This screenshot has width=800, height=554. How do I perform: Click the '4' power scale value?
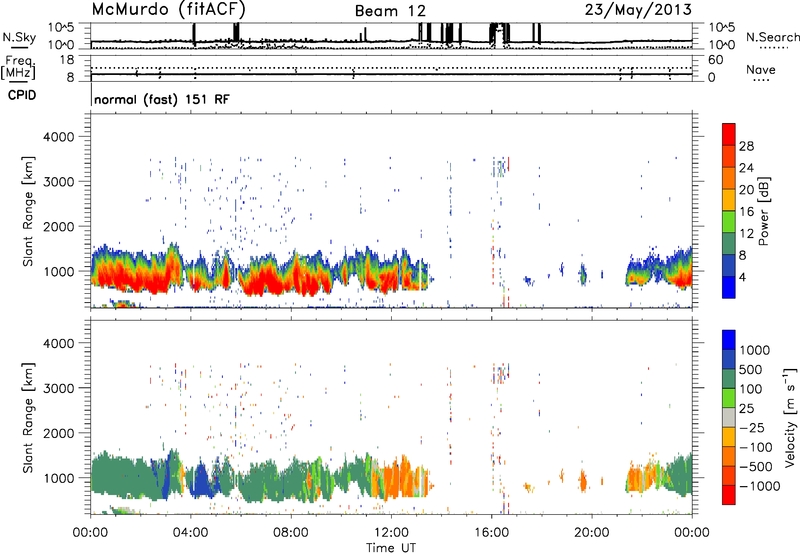click(743, 277)
